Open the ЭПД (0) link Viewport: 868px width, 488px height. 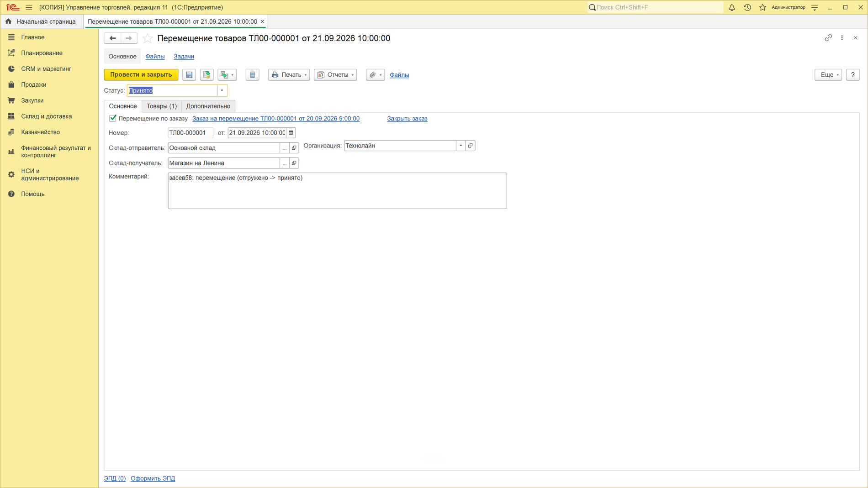115,478
